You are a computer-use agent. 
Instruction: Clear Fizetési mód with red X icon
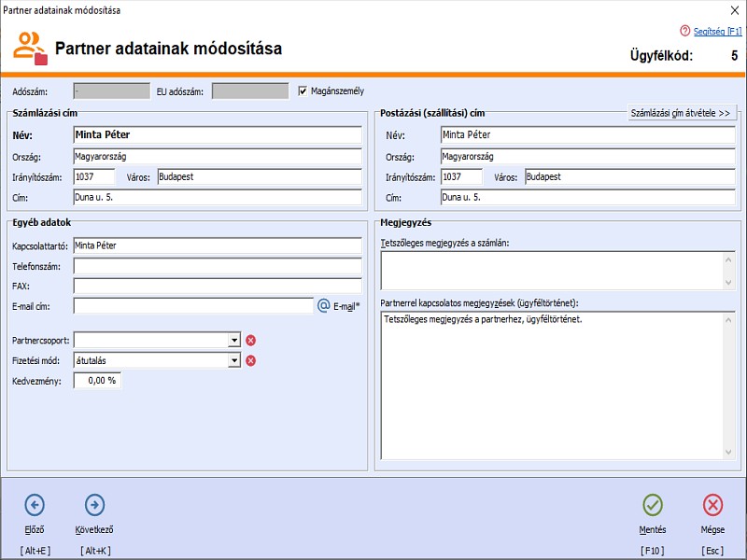pyautogui.click(x=250, y=360)
